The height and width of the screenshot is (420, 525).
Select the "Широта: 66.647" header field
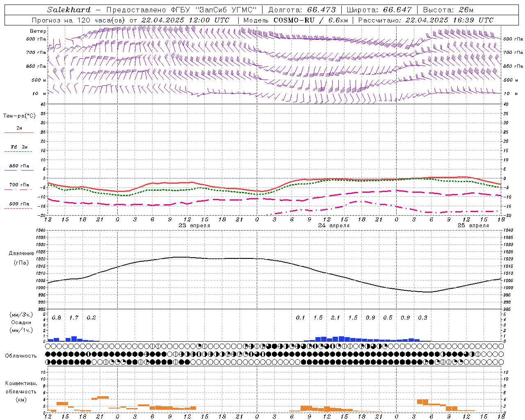coord(379,10)
